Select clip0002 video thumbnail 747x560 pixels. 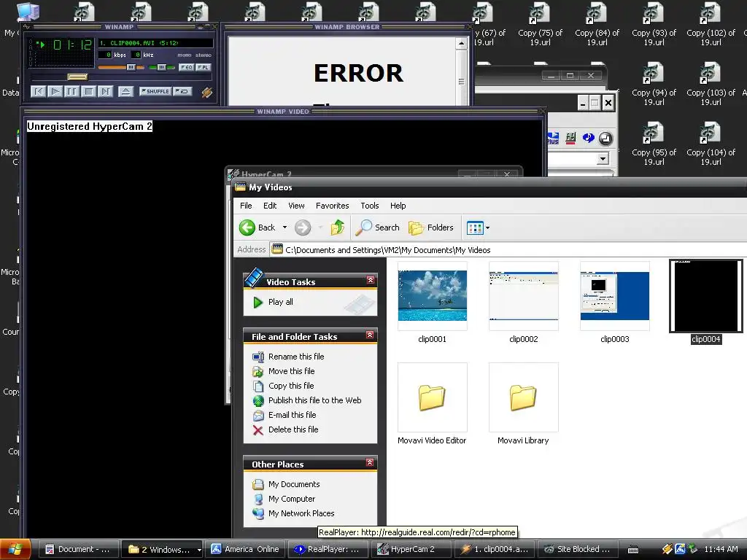click(x=524, y=296)
